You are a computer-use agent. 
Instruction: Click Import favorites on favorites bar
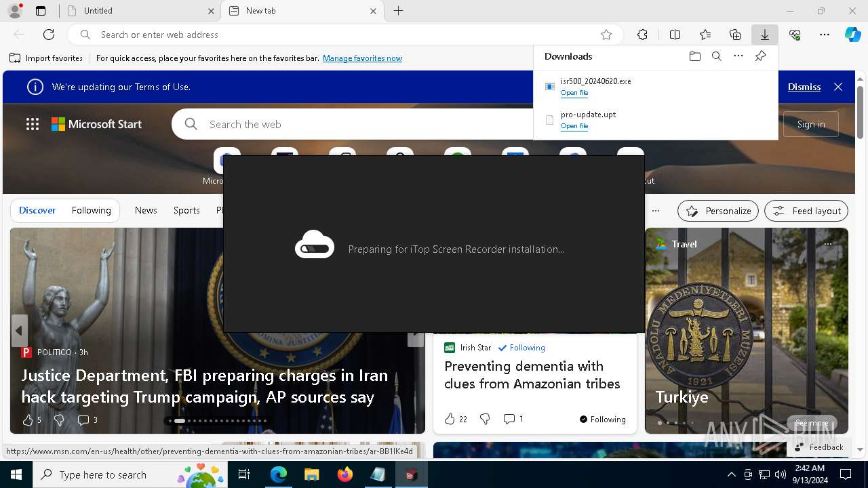(46, 58)
